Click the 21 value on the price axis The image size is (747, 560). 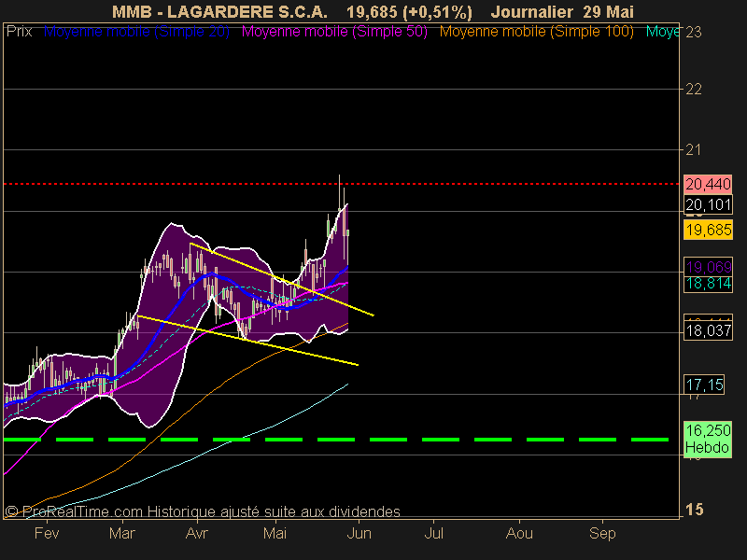coord(694,150)
